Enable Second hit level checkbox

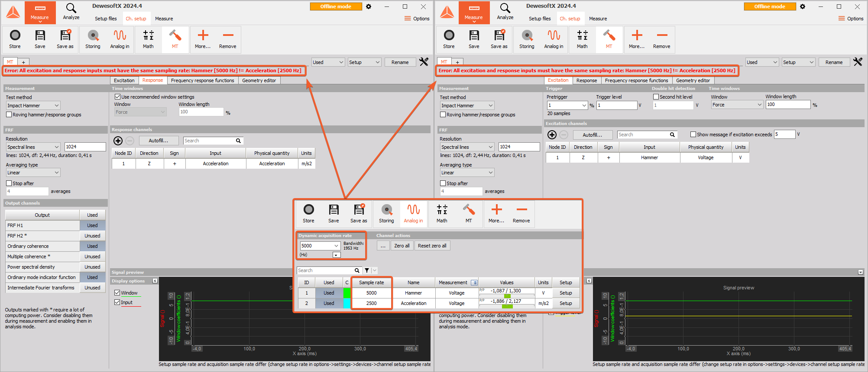[656, 97]
